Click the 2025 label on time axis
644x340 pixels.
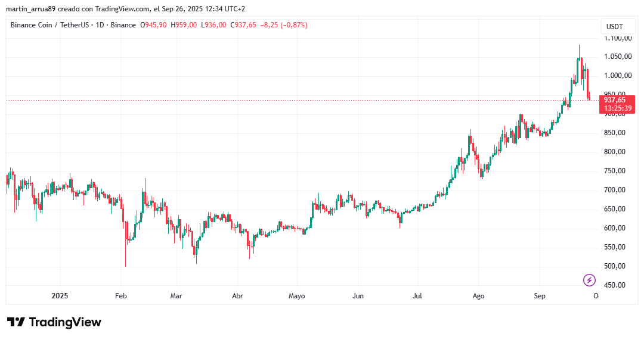[60, 295]
